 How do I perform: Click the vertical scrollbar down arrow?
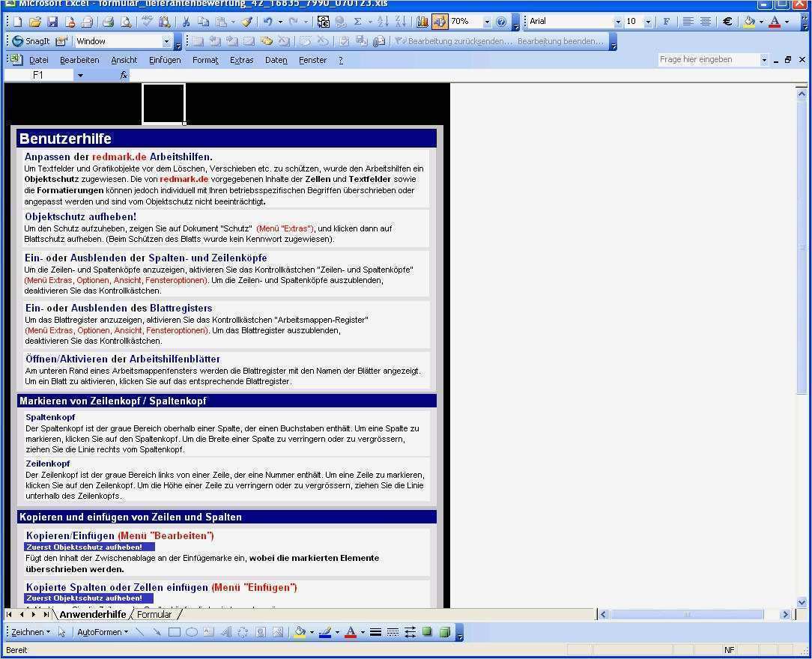point(802,603)
